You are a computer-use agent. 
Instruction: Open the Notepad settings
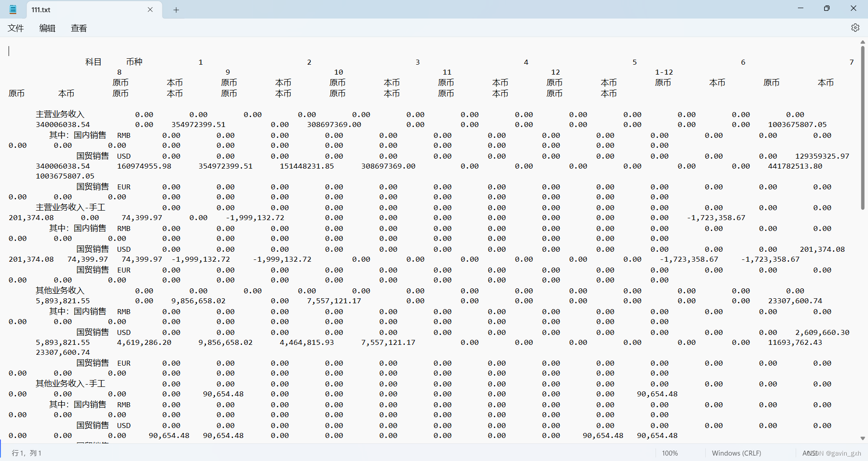tap(856, 28)
